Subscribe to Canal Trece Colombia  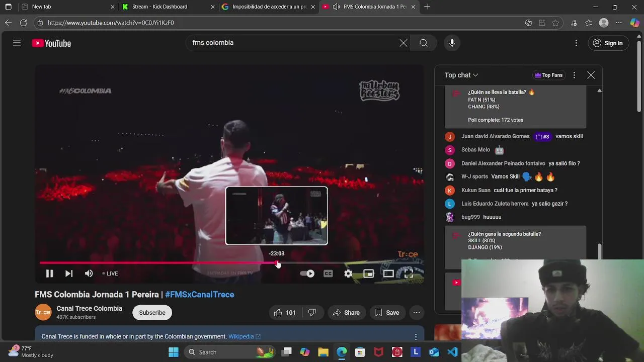pyautogui.click(x=152, y=313)
